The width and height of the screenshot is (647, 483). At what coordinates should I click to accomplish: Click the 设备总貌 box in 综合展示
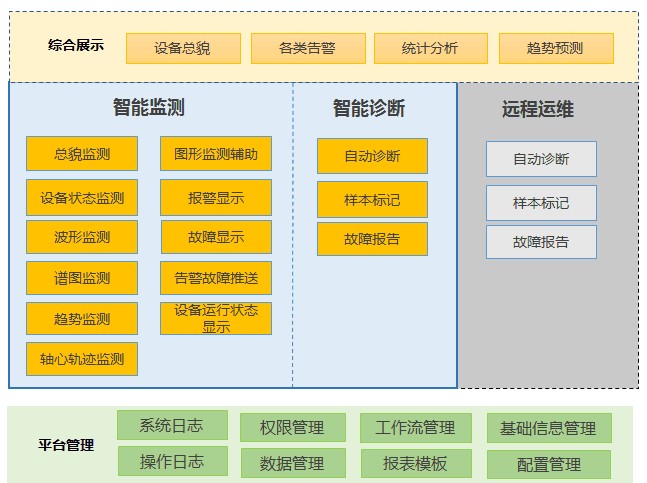pyautogui.click(x=183, y=48)
